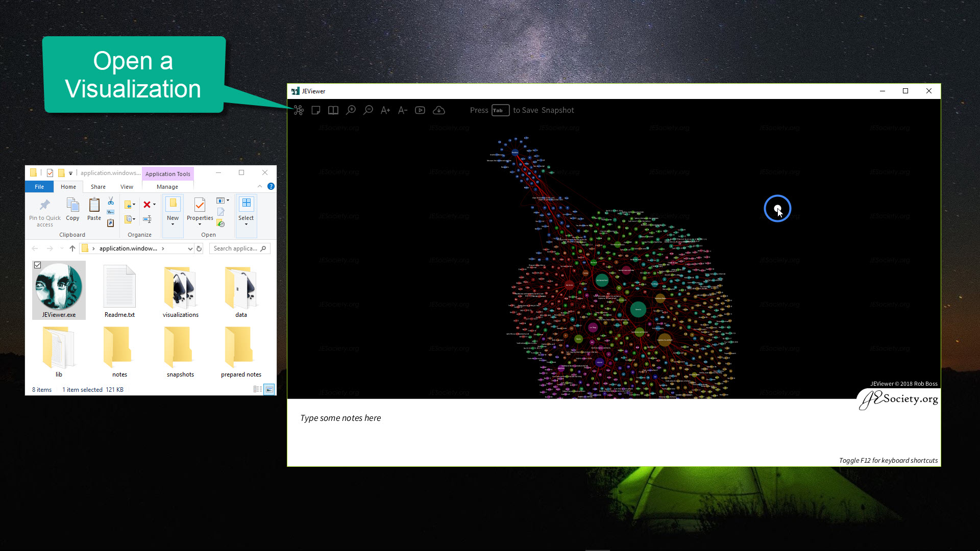The height and width of the screenshot is (551, 980).
Task: Open the Recent locations dropdown arrow
Action: (x=62, y=248)
